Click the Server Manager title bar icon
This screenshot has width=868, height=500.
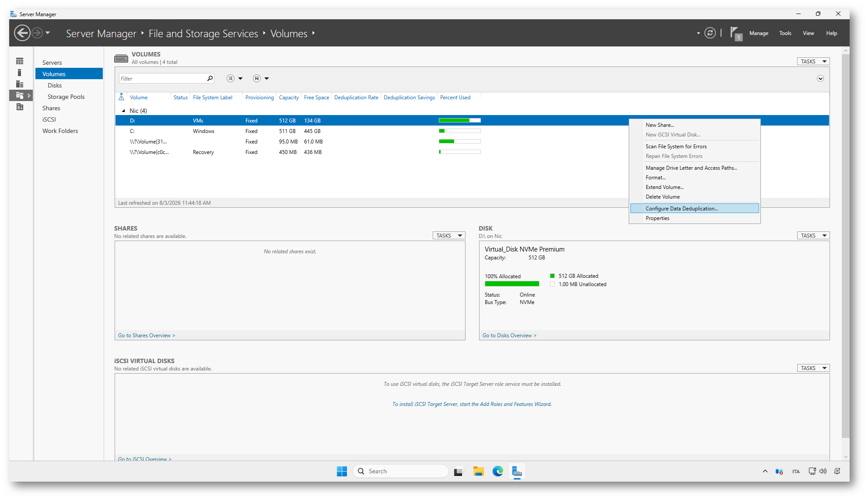pyautogui.click(x=14, y=14)
